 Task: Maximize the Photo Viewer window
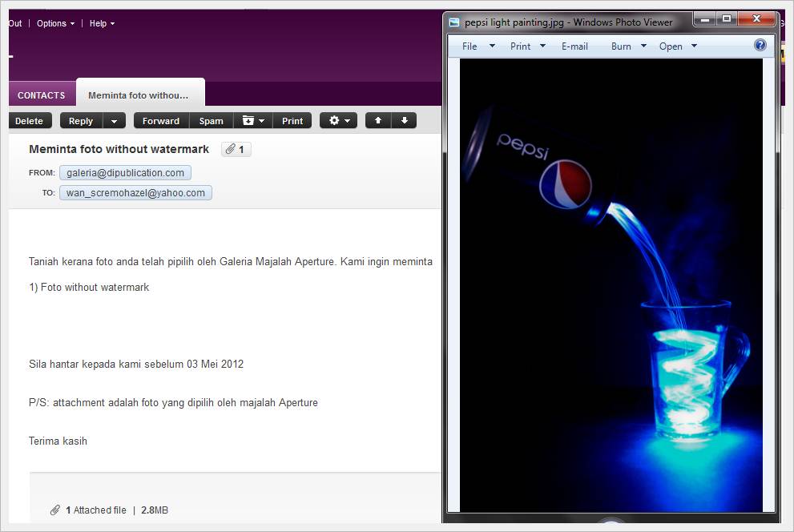coord(727,18)
